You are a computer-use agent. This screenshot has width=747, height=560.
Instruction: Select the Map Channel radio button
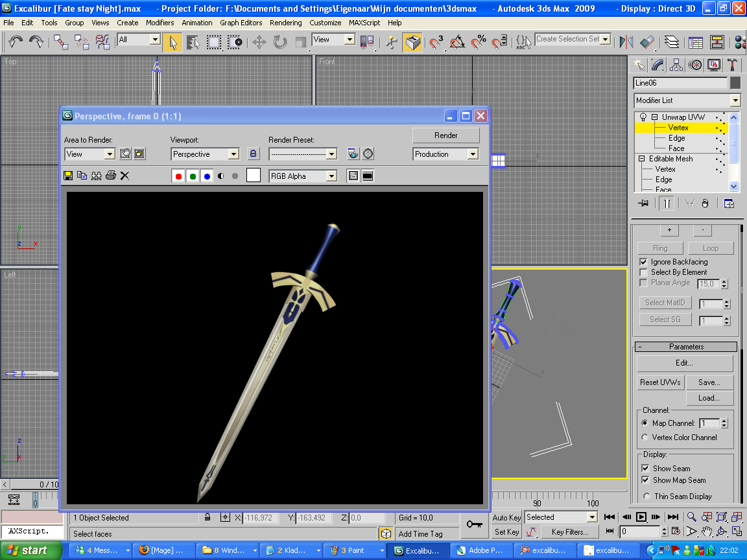645,423
